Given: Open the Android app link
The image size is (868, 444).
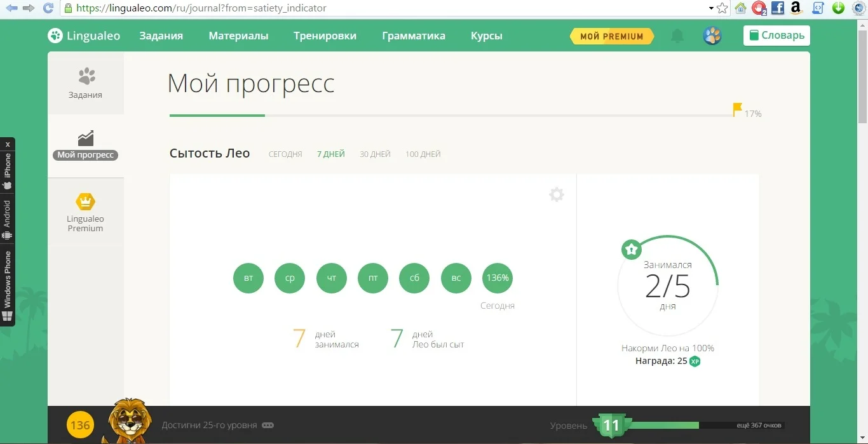Looking at the screenshot, I should pyautogui.click(x=8, y=220).
